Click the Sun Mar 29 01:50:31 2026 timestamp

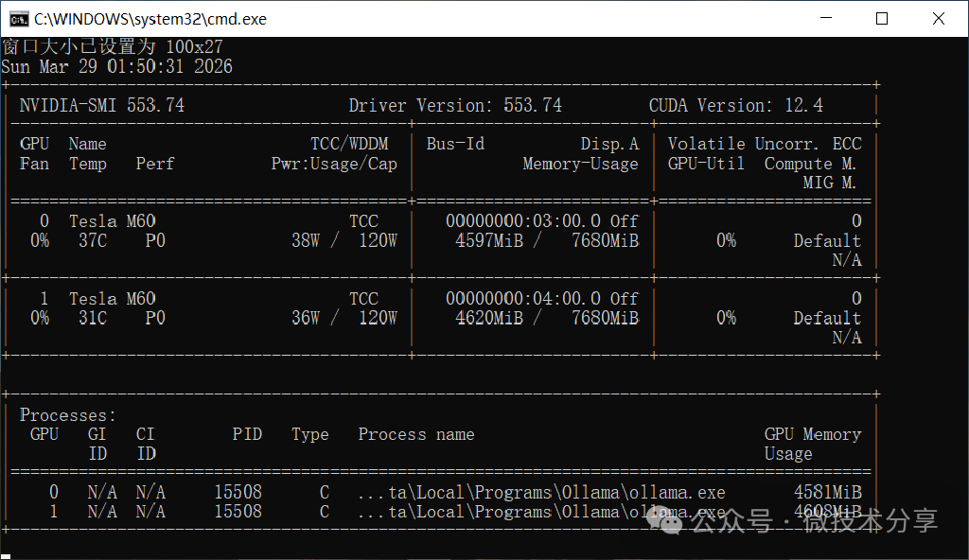click(x=116, y=66)
